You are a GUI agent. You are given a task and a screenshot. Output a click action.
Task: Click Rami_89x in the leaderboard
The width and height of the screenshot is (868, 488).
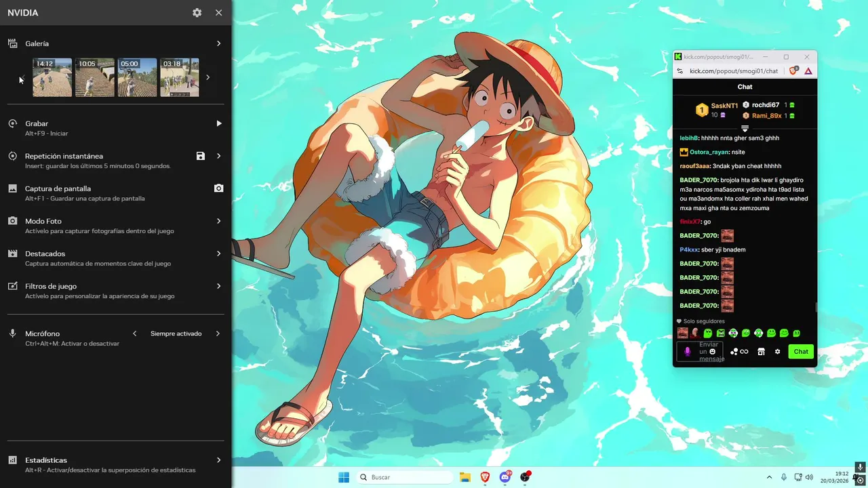(x=767, y=116)
